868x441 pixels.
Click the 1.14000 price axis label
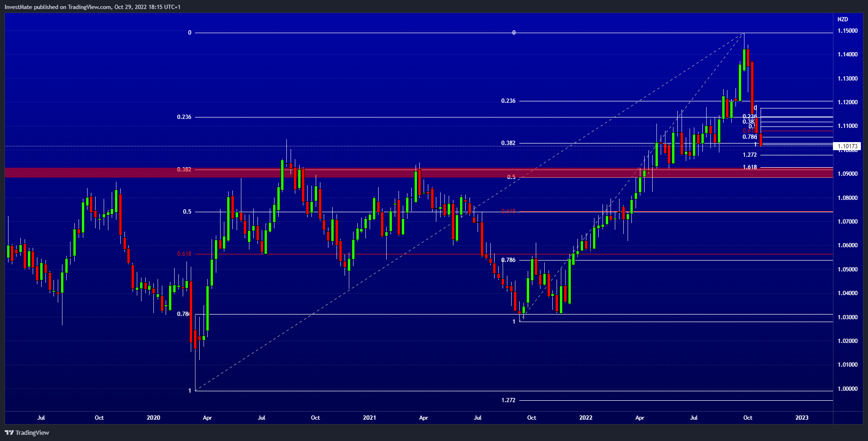[x=848, y=54]
